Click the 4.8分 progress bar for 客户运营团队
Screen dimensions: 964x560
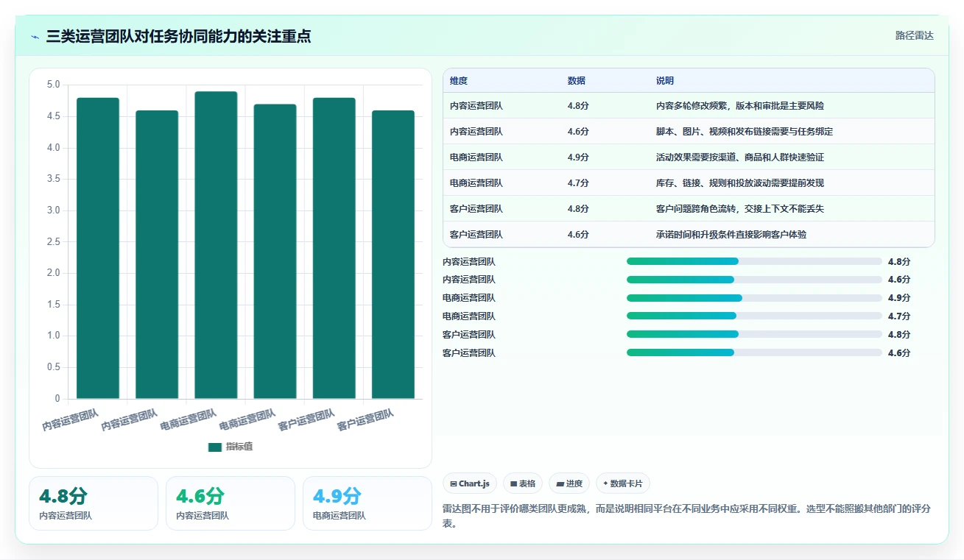(754, 335)
